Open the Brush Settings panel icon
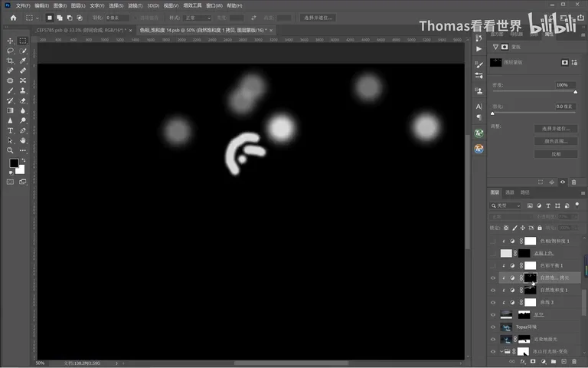This screenshot has width=588, height=368. [479, 64]
